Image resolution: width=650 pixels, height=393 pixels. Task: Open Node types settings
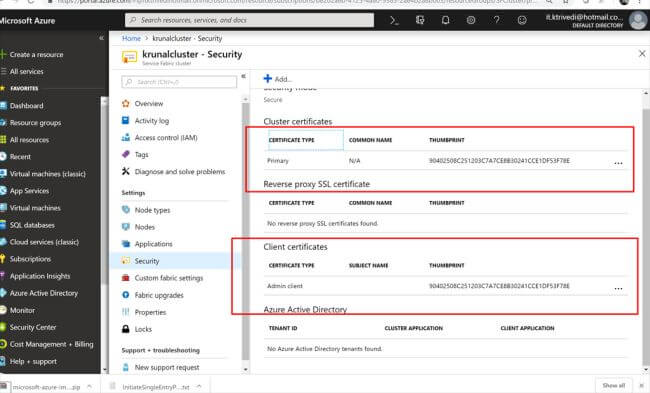pos(152,210)
